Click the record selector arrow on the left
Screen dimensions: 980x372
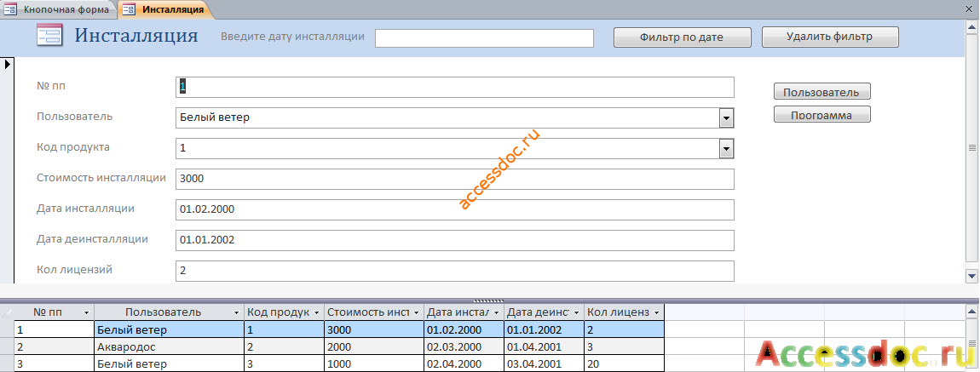[x=7, y=65]
